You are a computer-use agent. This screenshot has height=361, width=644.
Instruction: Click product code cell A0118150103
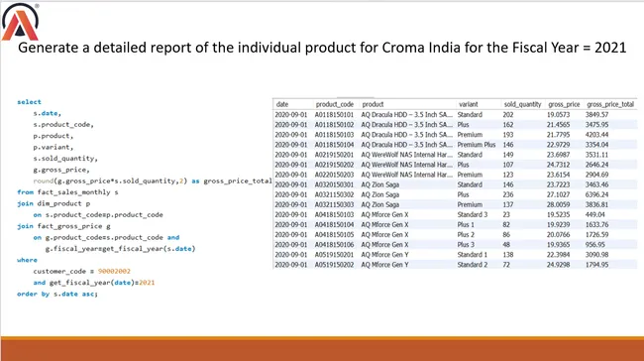click(x=334, y=135)
